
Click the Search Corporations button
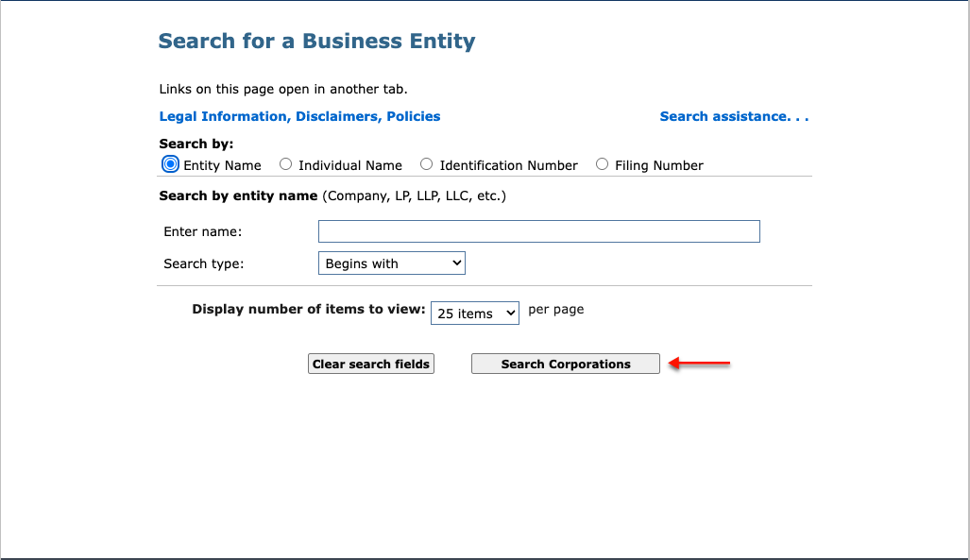(x=566, y=364)
